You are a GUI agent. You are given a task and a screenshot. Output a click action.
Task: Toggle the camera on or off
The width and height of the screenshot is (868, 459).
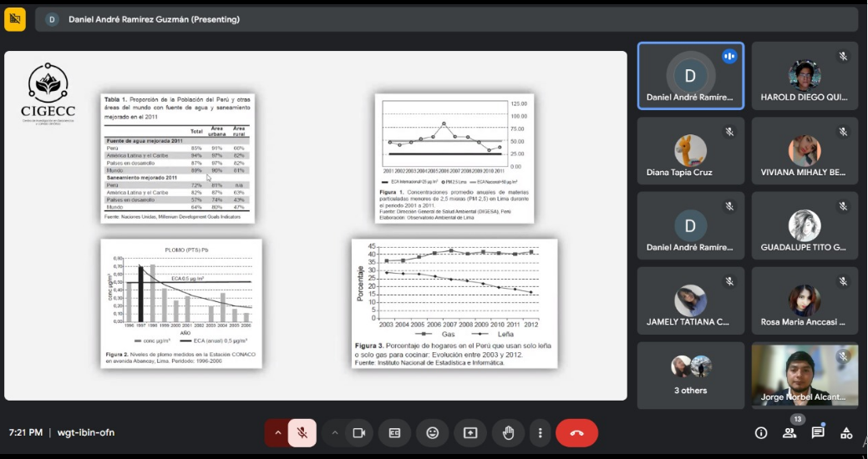pyautogui.click(x=359, y=433)
